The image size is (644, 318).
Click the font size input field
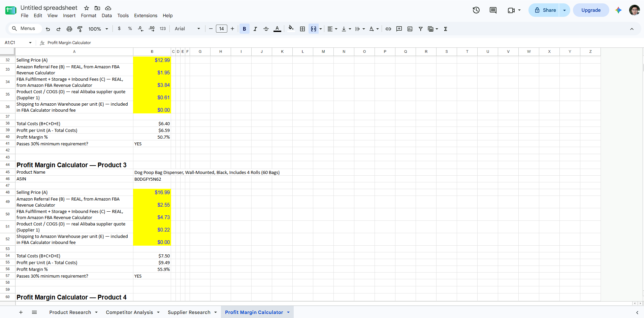(x=222, y=29)
